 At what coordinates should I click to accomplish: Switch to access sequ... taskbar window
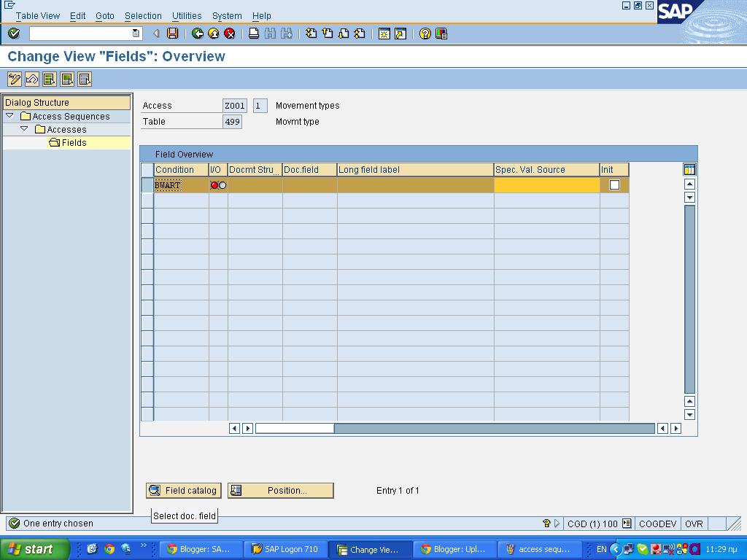540,549
